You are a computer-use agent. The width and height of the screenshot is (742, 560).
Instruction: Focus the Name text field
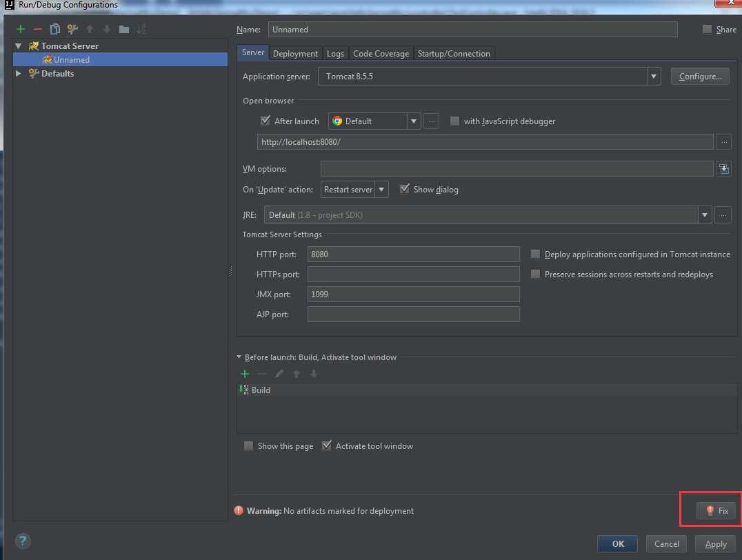point(473,30)
